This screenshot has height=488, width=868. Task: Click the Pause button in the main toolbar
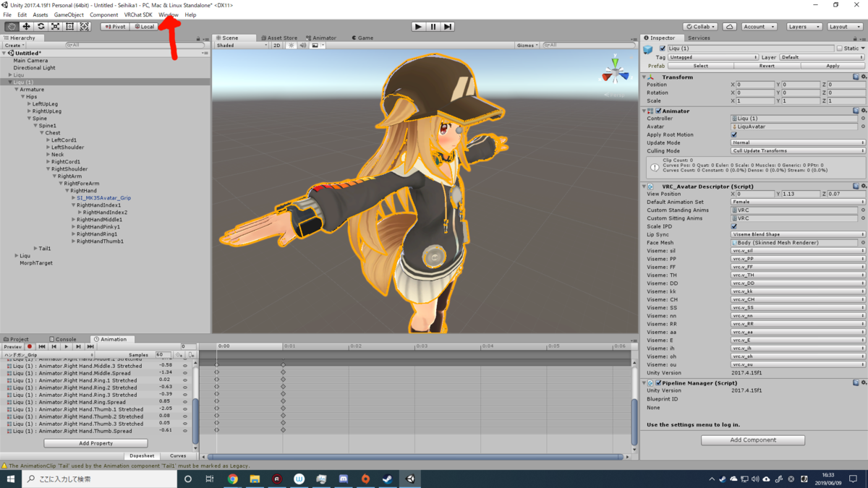pos(433,27)
